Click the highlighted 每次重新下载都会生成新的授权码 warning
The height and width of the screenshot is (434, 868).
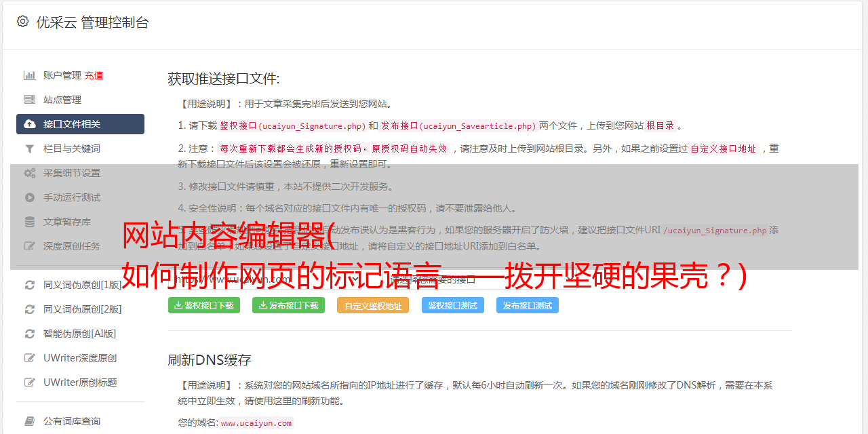(334, 149)
